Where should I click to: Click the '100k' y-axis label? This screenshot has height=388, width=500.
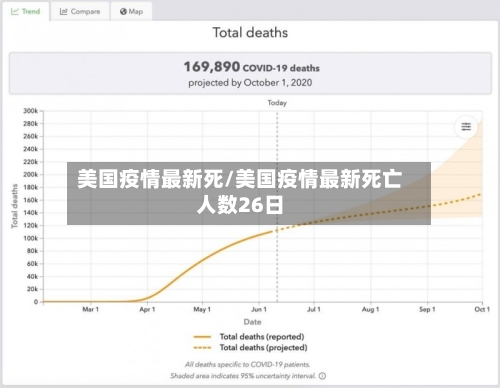31,238
